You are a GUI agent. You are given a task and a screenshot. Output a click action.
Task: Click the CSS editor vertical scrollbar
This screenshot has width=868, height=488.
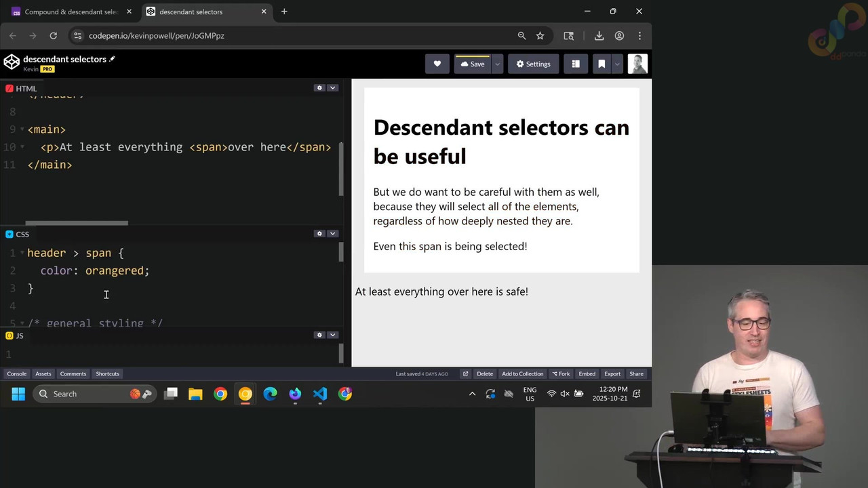(x=341, y=252)
